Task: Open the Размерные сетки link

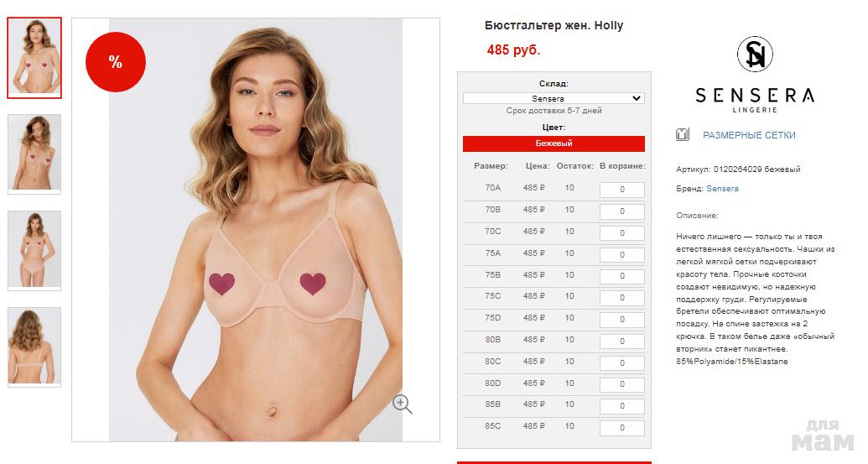Action: 749,135
